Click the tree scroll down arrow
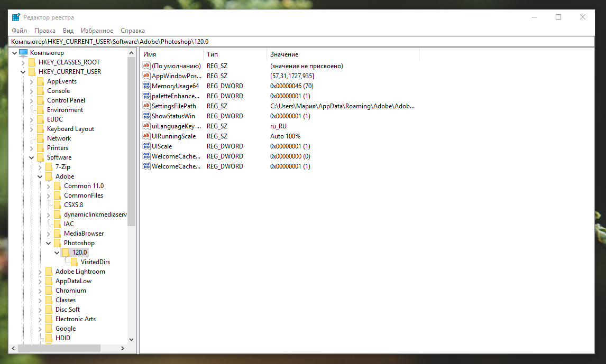 tap(131, 339)
